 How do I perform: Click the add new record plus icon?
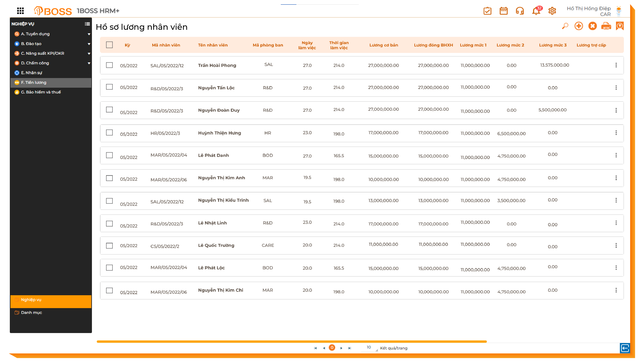579,26
